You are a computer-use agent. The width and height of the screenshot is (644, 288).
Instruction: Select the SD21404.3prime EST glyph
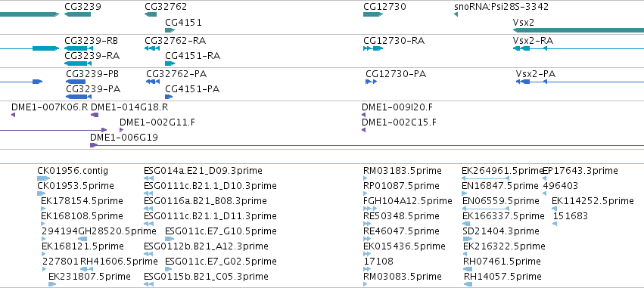point(466,239)
